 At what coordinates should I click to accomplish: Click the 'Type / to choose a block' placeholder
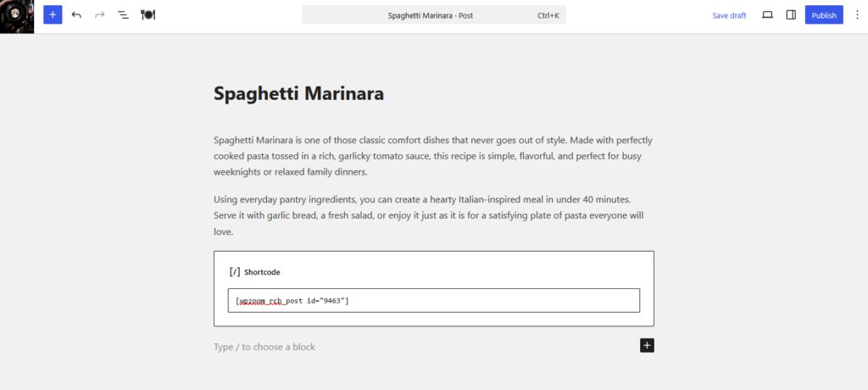[264, 347]
